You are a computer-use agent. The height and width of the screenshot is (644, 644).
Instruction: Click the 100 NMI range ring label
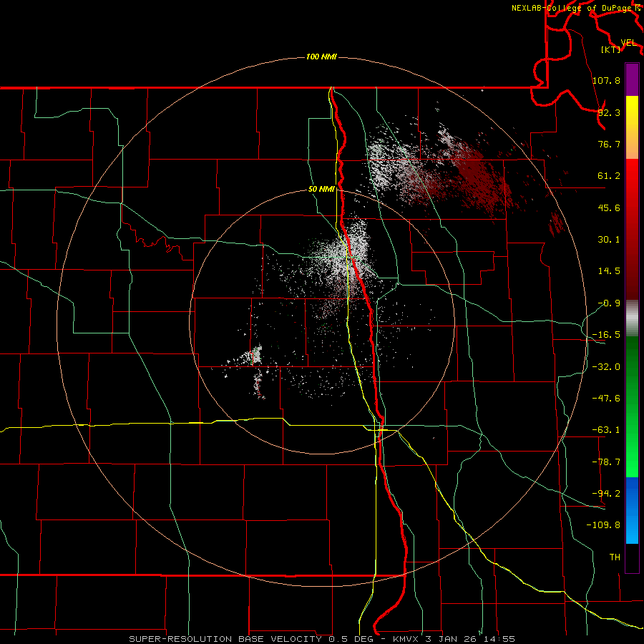[x=321, y=57]
